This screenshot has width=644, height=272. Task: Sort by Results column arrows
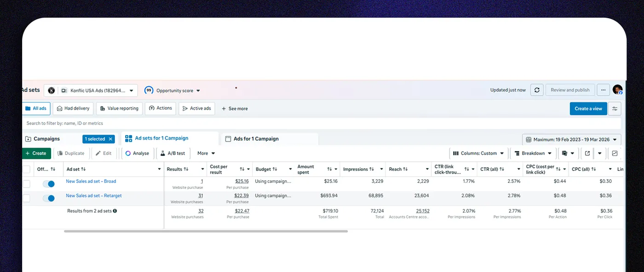point(186,169)
